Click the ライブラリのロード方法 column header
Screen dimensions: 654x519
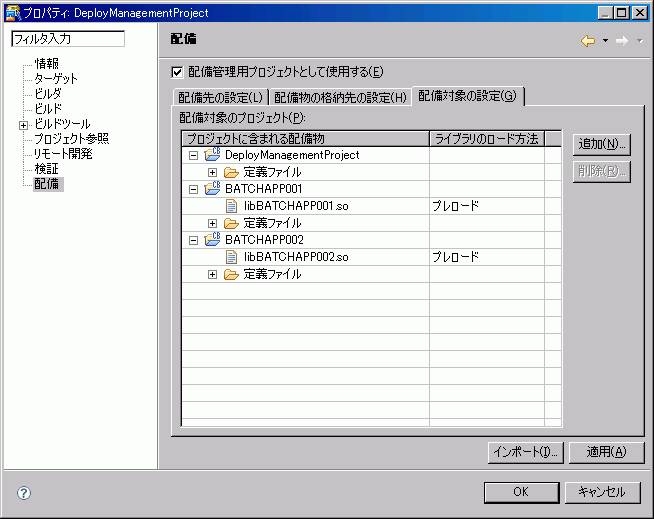(x=487, y=139)
